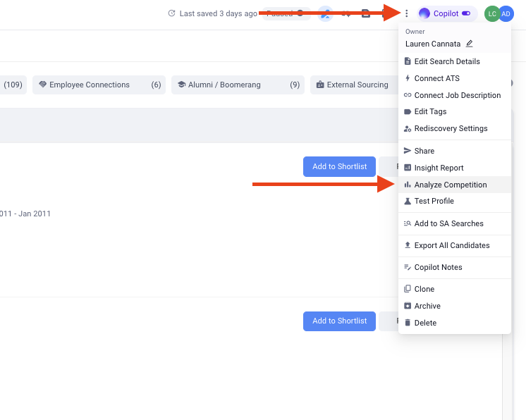This screenshot has height=420, width=526.
Task: Click the trash icon for Delete
Action: pyautogui.click(x=408, y=323)
